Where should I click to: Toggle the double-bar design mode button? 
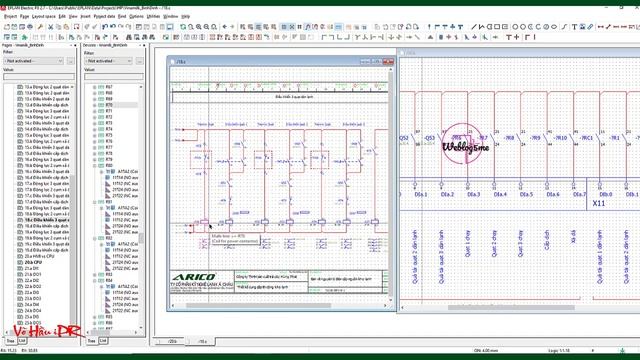[x=300, y=27]
